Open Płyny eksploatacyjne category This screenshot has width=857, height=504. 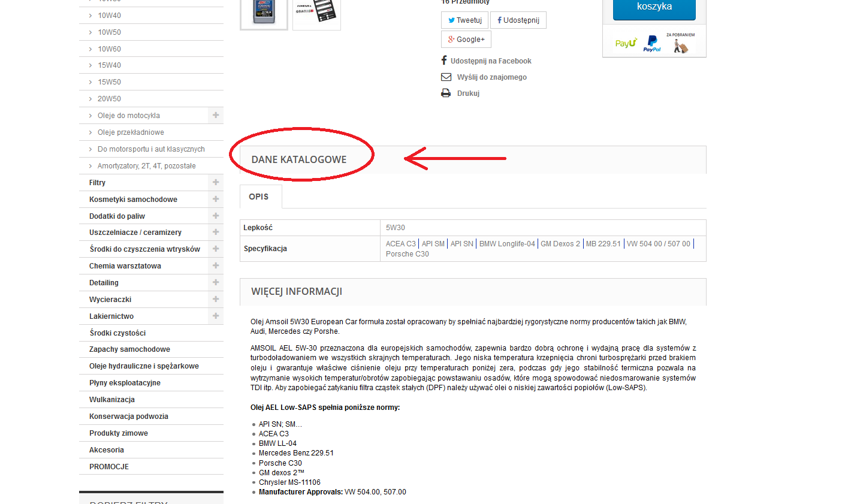click(125, 383)
